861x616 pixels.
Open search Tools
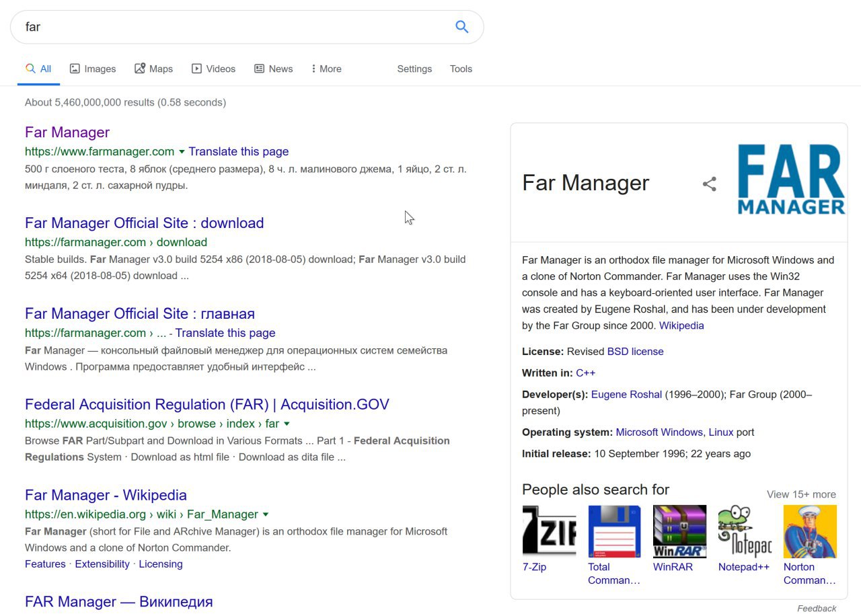[461, 69]
